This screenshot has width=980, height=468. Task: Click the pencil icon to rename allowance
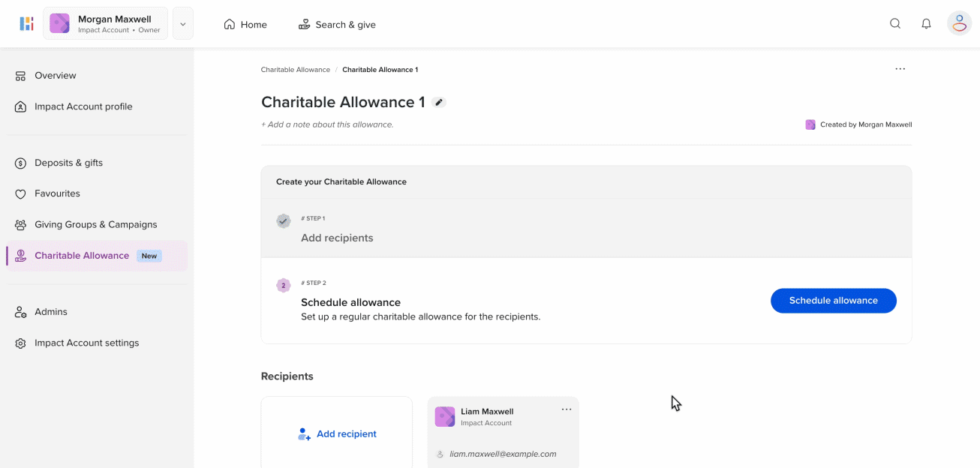coord(439,103)
